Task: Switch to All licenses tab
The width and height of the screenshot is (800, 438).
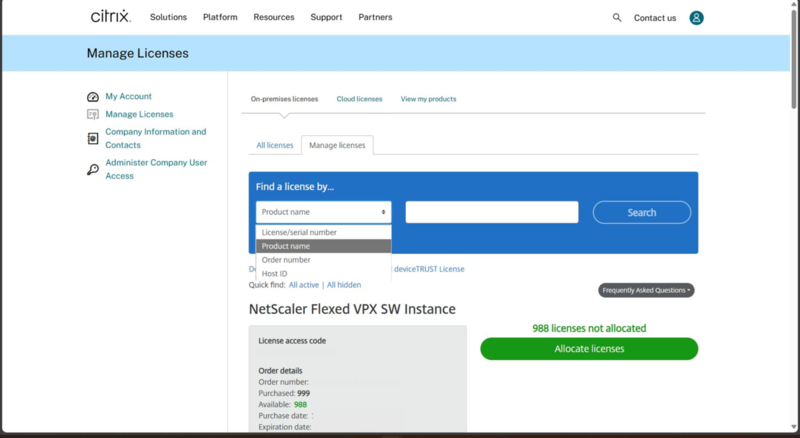Action: (x=274, y=145)
